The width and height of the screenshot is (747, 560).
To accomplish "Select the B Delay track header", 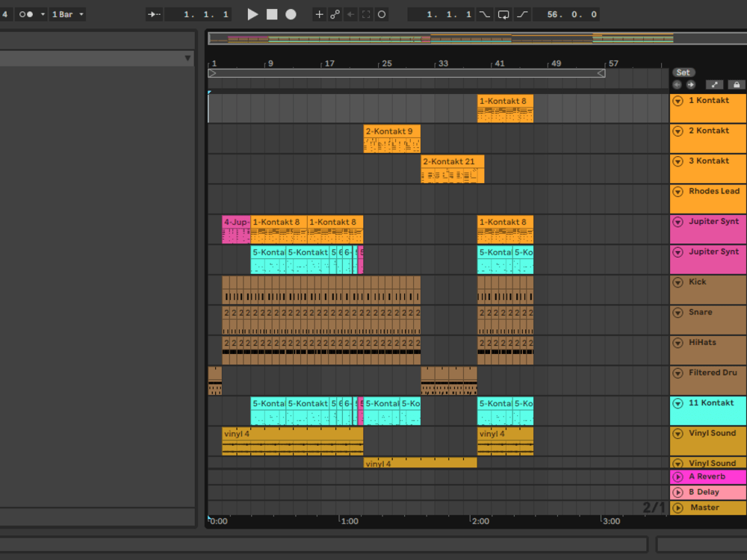I will coord(708,492).
